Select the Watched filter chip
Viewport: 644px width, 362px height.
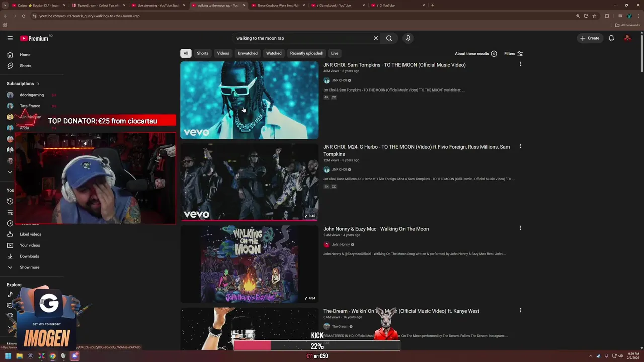(x=274, y=53)
